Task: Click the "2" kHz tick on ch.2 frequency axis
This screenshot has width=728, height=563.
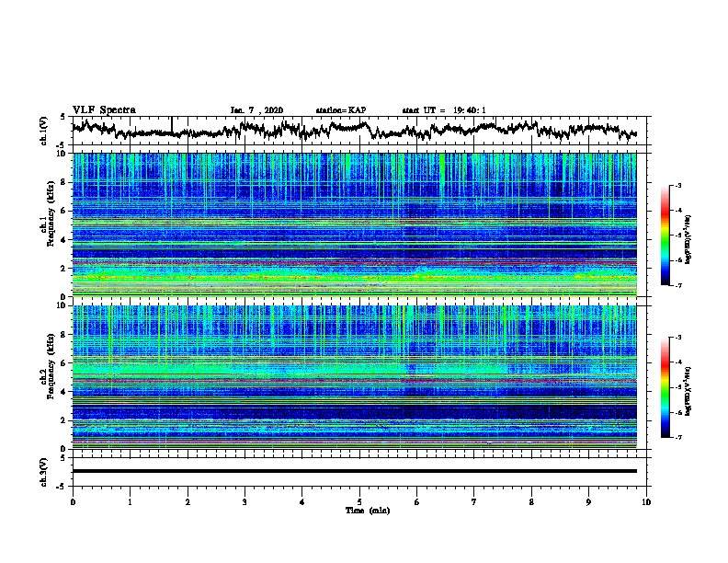Action: coord(64,420)
